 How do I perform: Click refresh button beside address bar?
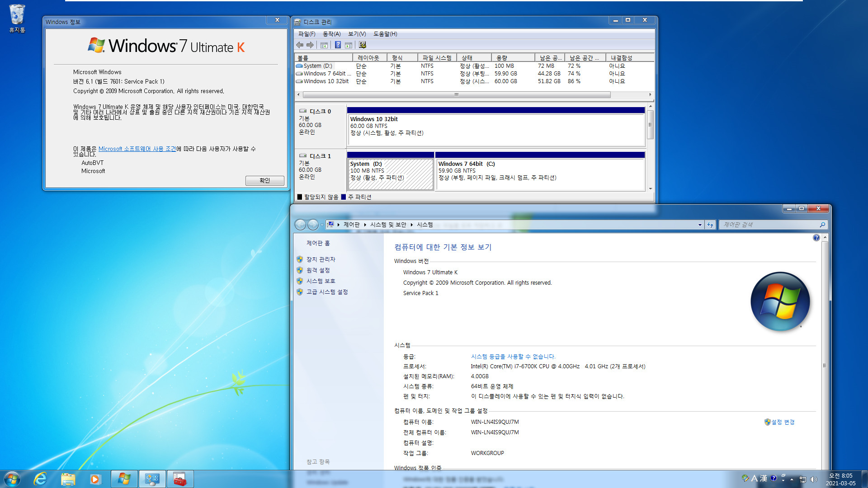[x=710, y=225]
